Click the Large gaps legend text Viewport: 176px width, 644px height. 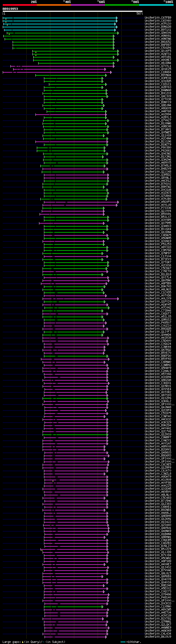coord(34,642)
